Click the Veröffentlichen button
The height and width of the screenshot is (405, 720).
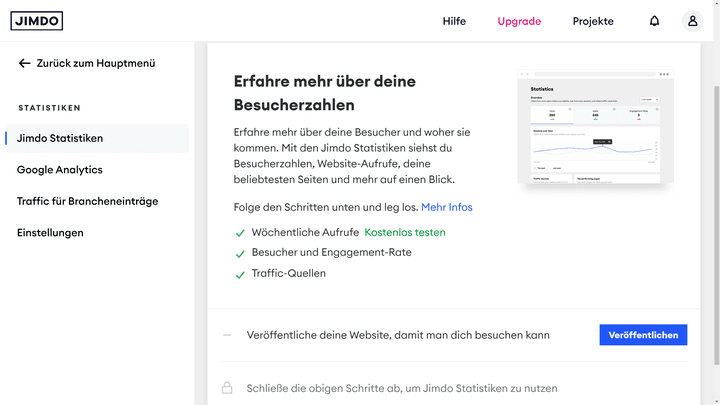pos(643,335)
